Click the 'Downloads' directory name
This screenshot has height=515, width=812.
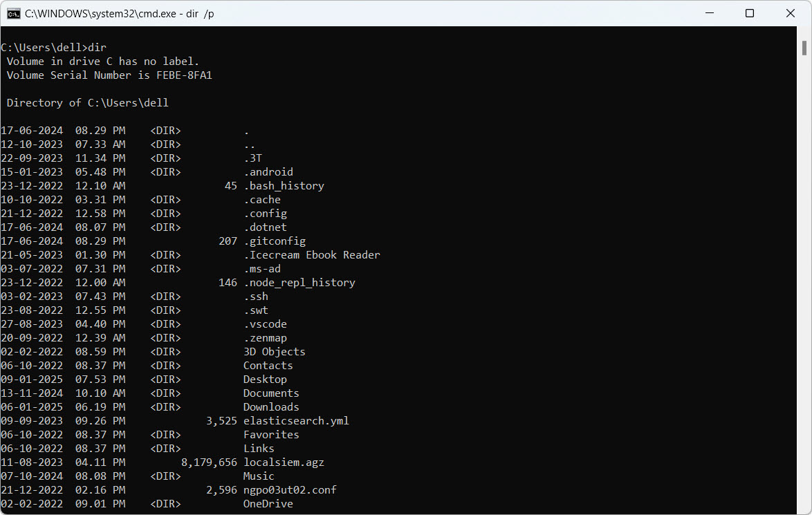[x=271, y=407]
